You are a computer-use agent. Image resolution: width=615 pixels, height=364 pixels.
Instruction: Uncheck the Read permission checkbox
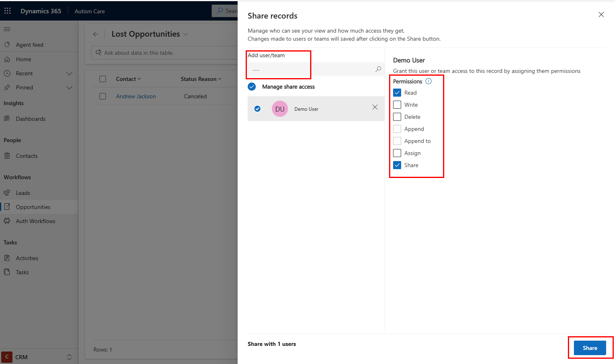click(x=397, y=93)
